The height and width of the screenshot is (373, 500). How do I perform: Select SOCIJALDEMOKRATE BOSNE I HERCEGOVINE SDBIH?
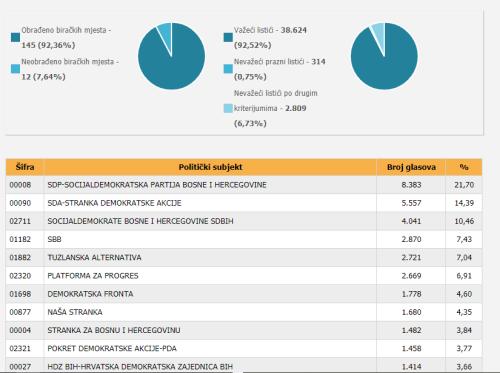(140, 221)
